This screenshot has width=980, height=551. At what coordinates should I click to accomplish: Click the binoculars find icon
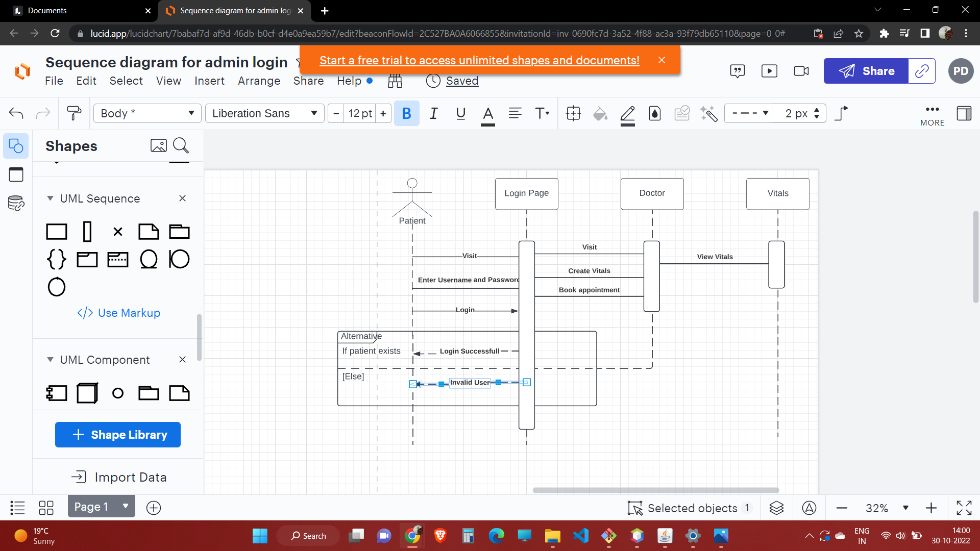395,81
